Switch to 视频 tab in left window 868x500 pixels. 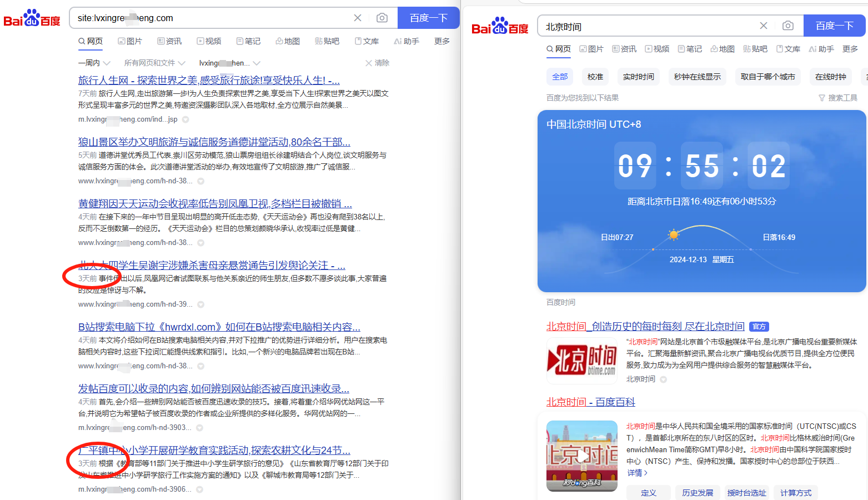[209, 41]
